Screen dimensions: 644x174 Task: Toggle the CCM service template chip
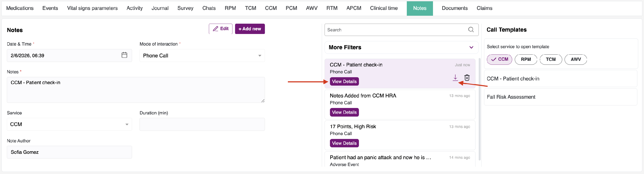pyautogui.click(x=499, y=59)
